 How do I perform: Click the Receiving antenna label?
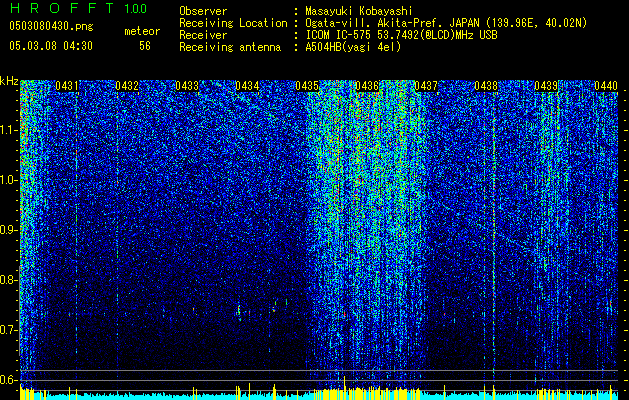coord(230,47)
